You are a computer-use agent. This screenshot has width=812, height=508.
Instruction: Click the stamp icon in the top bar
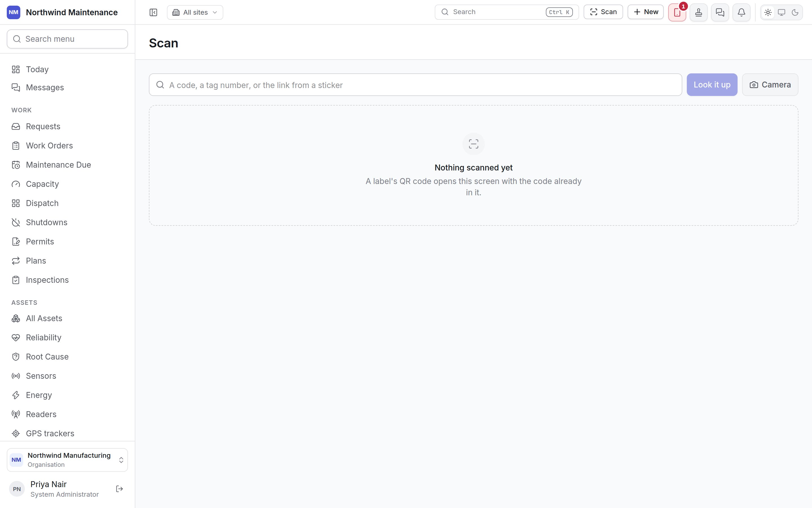point(699,12)
